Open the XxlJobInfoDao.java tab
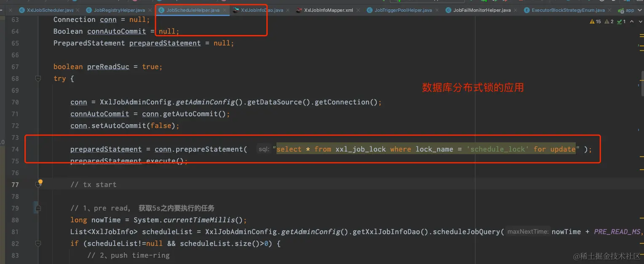644x264 pixels. coord(262,10)
